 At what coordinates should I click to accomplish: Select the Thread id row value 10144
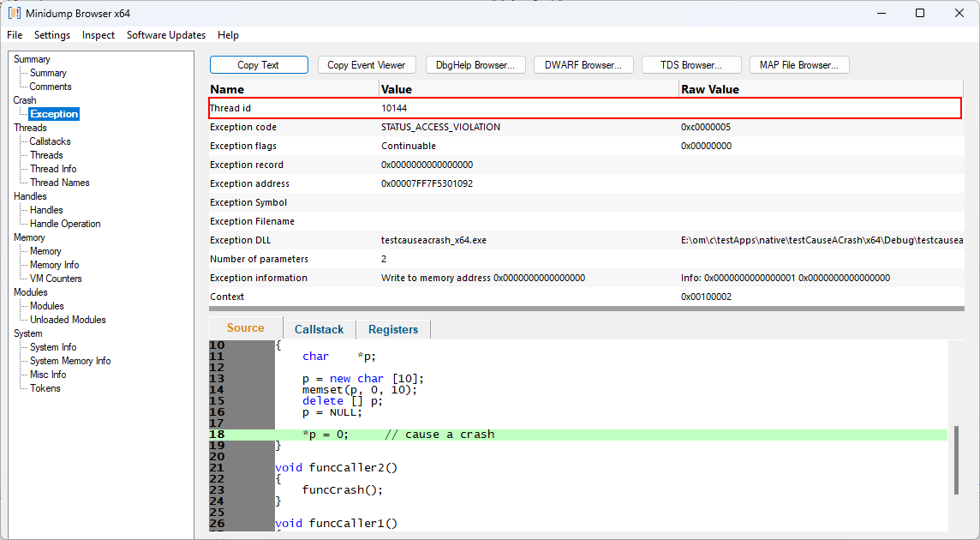coord(394,108)
